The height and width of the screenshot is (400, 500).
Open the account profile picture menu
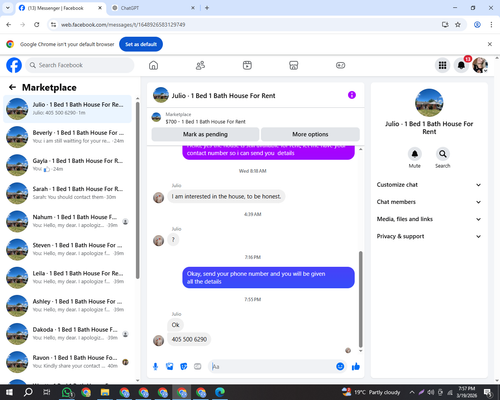pyautogui.click(x=480, y=65)
